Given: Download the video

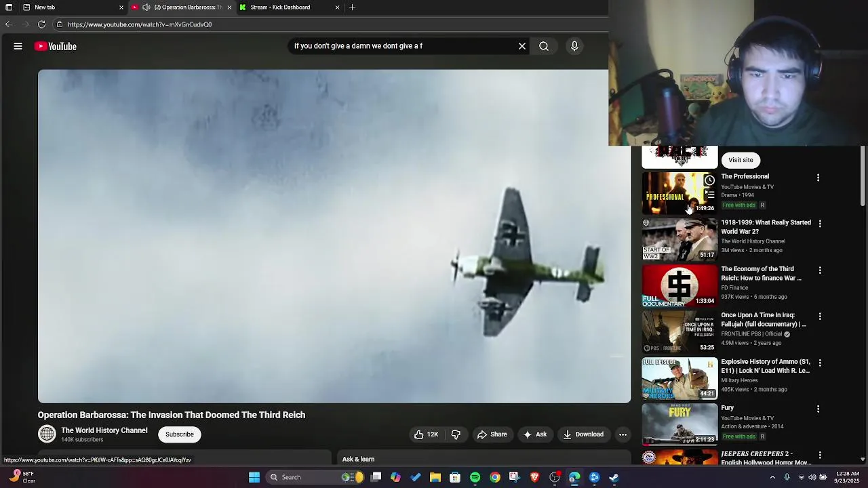Looking at the screenshot, I should tap(583, 434).
